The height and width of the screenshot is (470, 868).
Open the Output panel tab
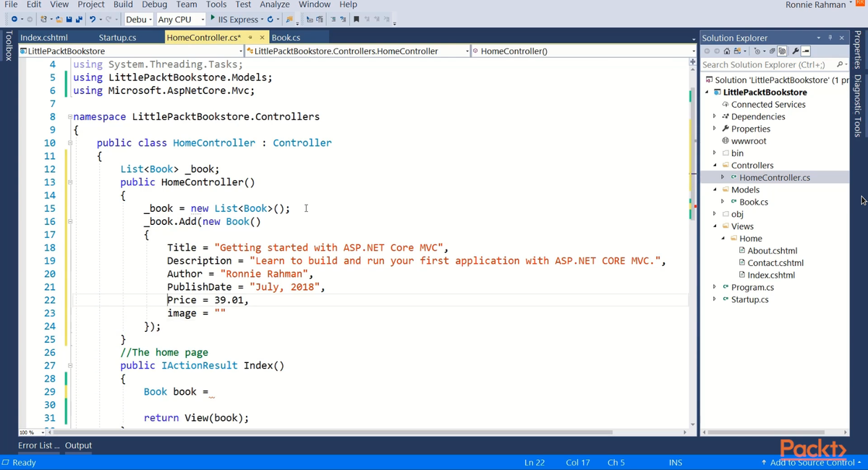(x=78, y=445)
